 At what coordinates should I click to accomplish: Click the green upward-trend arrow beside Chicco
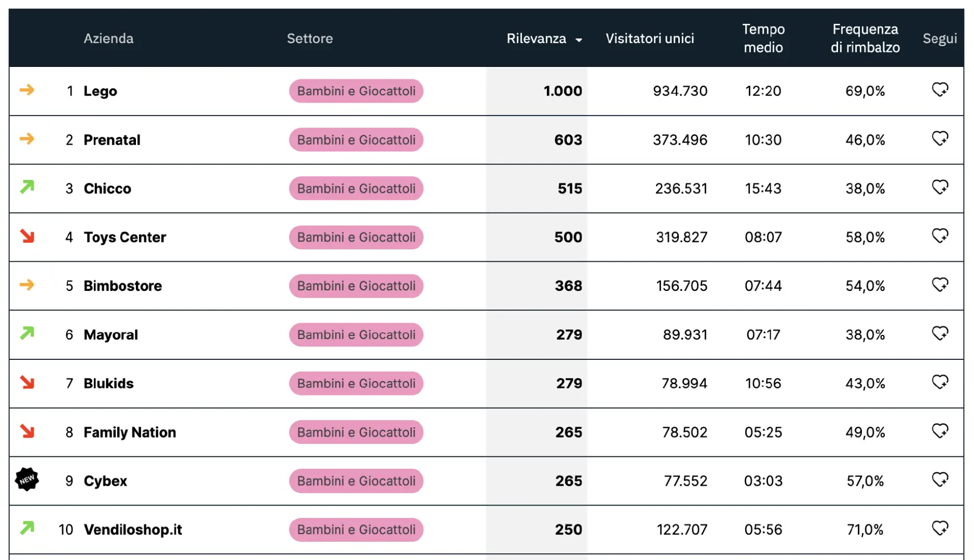[x=27, y=187]
